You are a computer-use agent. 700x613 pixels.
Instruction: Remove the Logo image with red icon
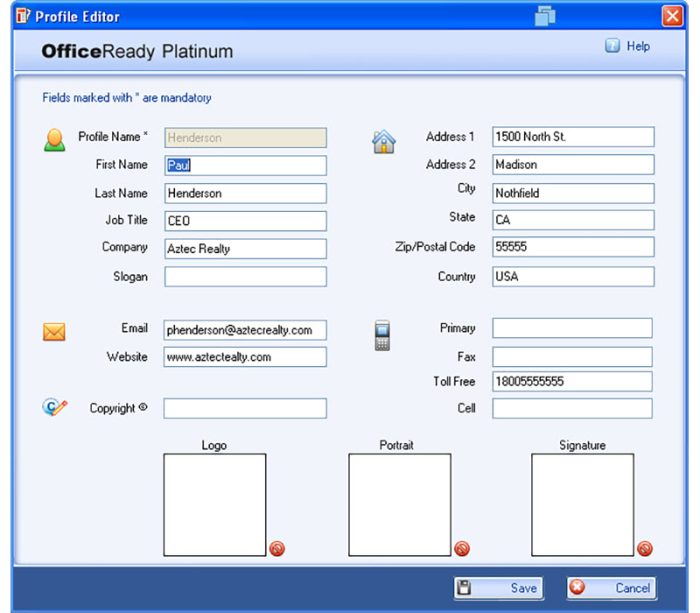coord(277,548)
